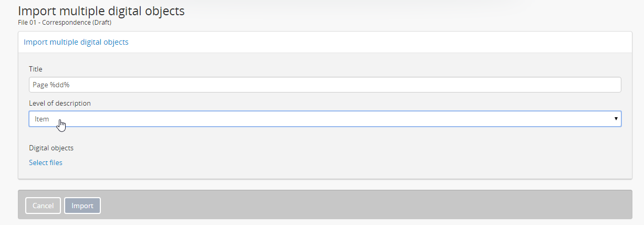This screenshot has width=644, height=225.
Task: Click empty gray action bar right of Import
Action: [x=368, y=206]
